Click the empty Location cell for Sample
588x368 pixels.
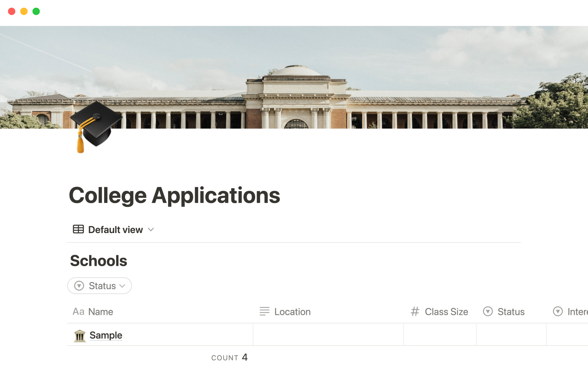coord(328,335)
